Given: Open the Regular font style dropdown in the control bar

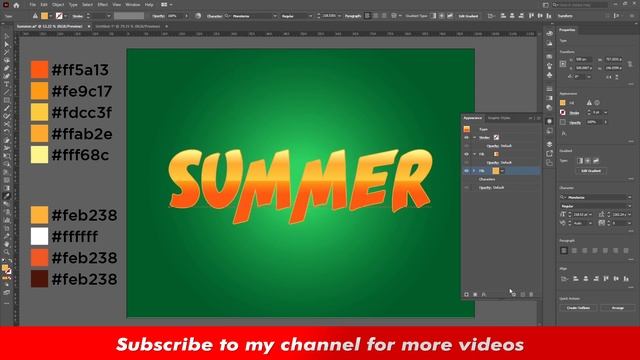Looking at the screenshot, I should [310, 16].
